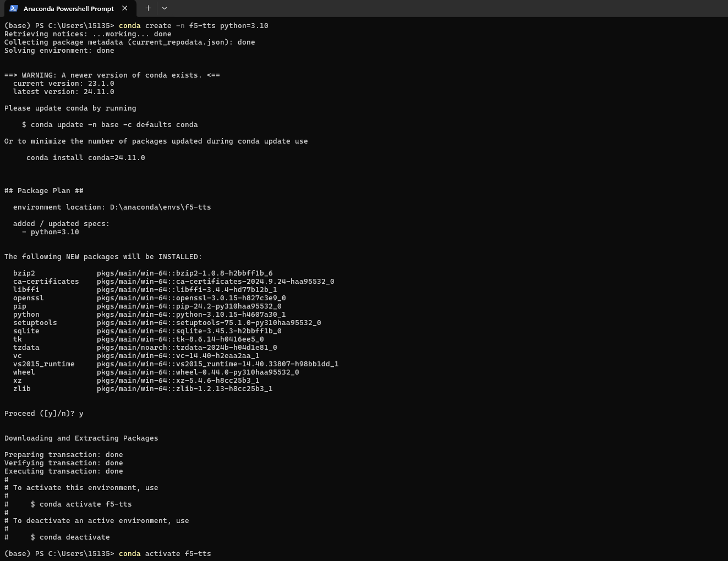The height and width of the screenshot is (561, 728).
Task: Click the '# To activate this environment, use' line
Action: tap(81, 488)
